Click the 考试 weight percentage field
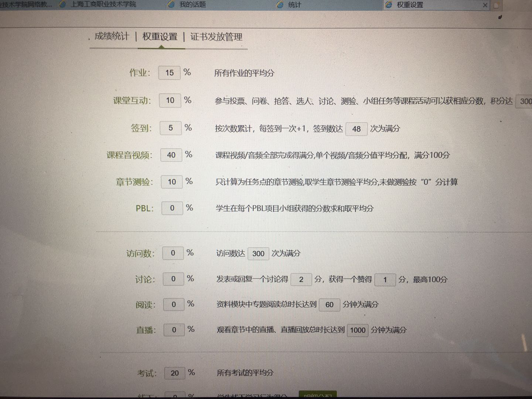 (x=174, y=373)
